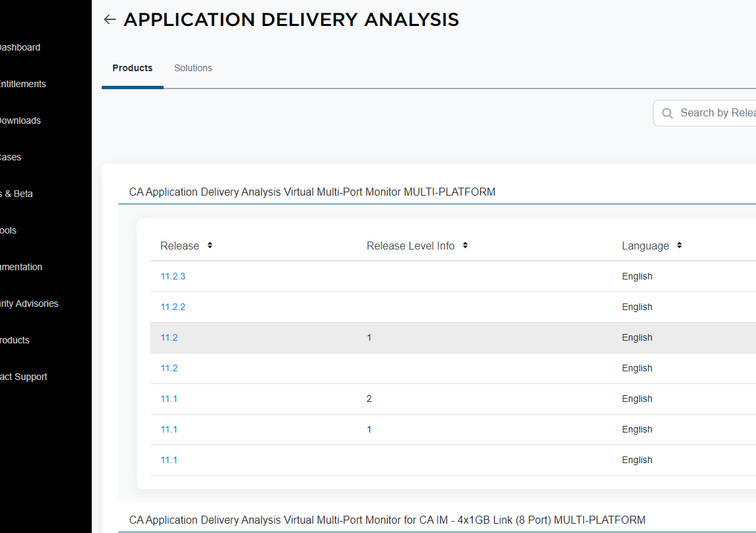This screenshot has height=533, width=756.
Task: Open release 11.2.2 link
Action: click(x=173, y=307)
